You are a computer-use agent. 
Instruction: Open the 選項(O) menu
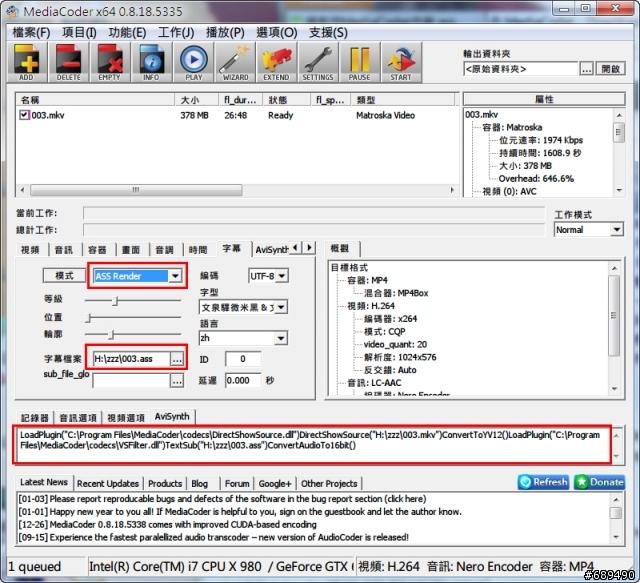pos(277,32)
